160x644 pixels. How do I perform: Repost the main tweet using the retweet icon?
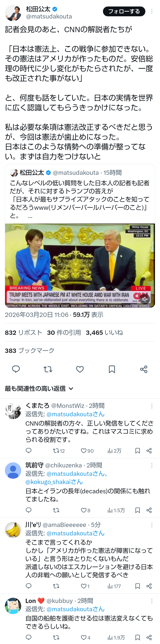tap(48, 369)
